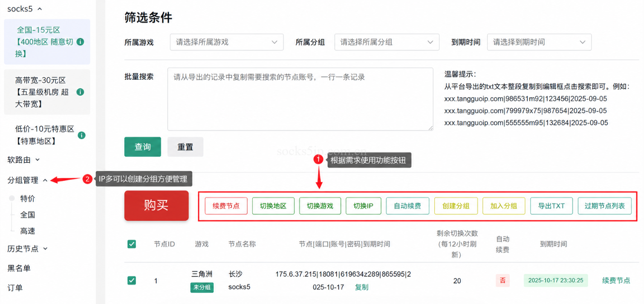Click the 到期时间 column header
The image size is (644, 304).
(554, 244)
